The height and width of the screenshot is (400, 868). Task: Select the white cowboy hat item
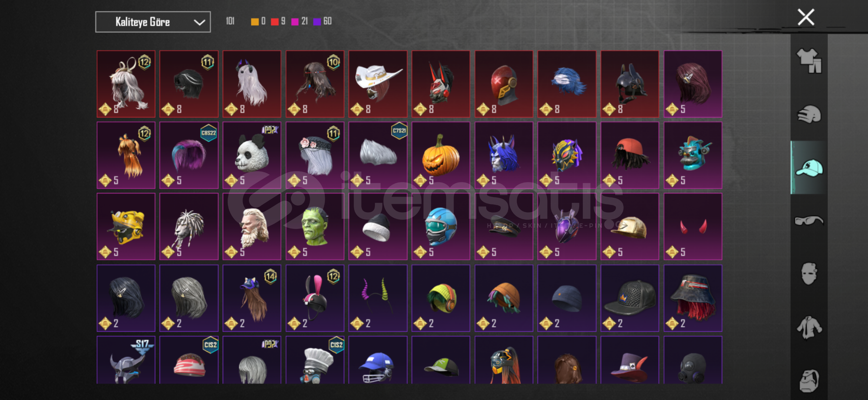[x=378, y=84]
